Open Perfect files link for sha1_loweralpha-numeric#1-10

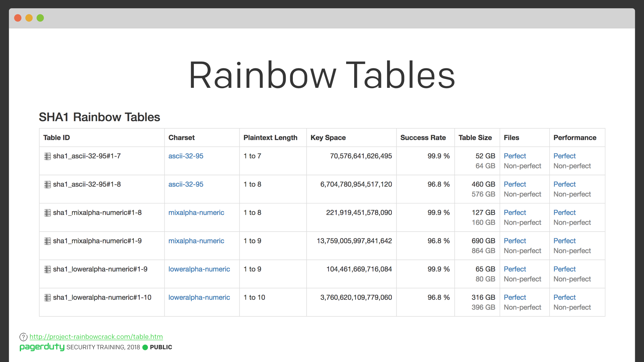pos(515,297)
